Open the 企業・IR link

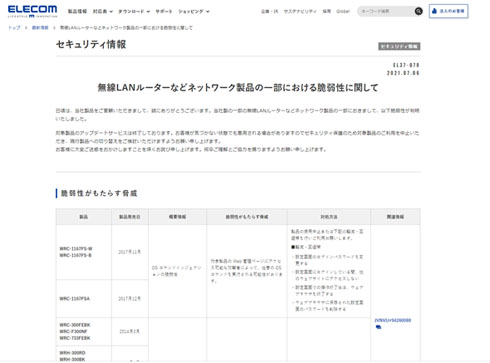click(x=269, y=11)
